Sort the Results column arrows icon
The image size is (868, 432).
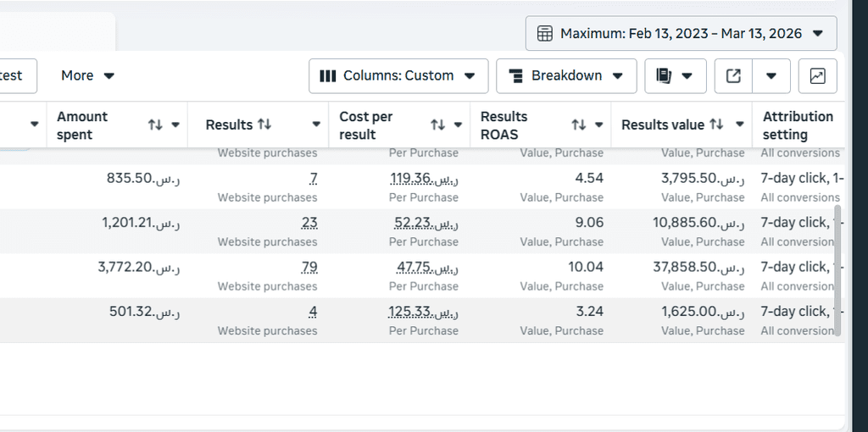pos(264,125)
